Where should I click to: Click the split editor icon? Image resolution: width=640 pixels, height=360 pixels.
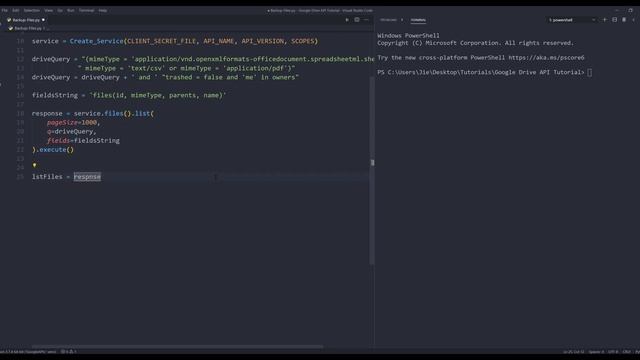coord(357,20)
